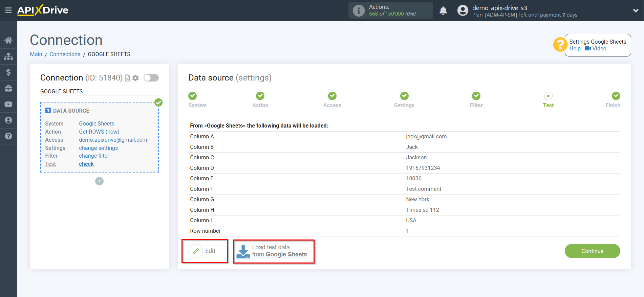Open the briefcase sidebar icon

point(8,88)
